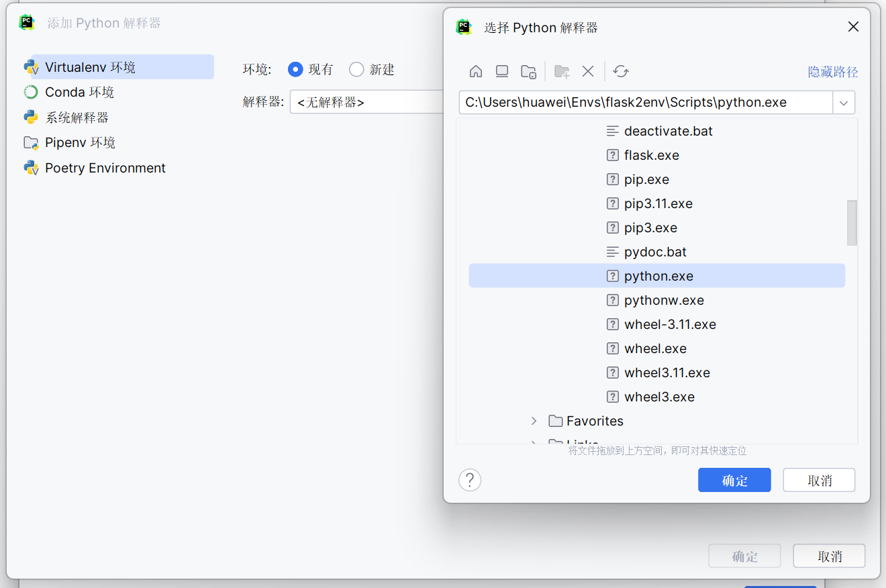886x588 pixels.
Task: Refresh the file tree
Action: coord(621,71)
